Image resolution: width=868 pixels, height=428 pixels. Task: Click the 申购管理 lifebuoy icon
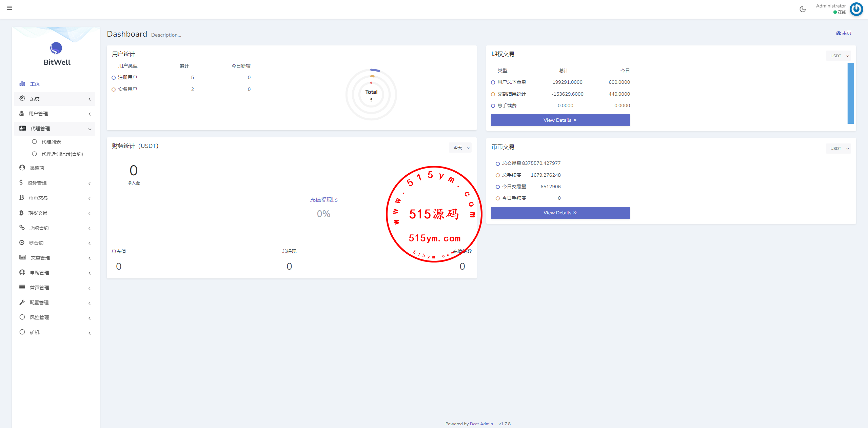pyautogui.click(x=22, y=272)
